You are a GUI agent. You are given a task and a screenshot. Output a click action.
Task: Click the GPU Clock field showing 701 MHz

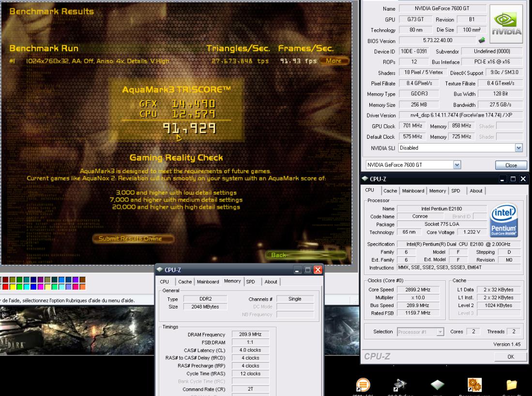(412, 126)
